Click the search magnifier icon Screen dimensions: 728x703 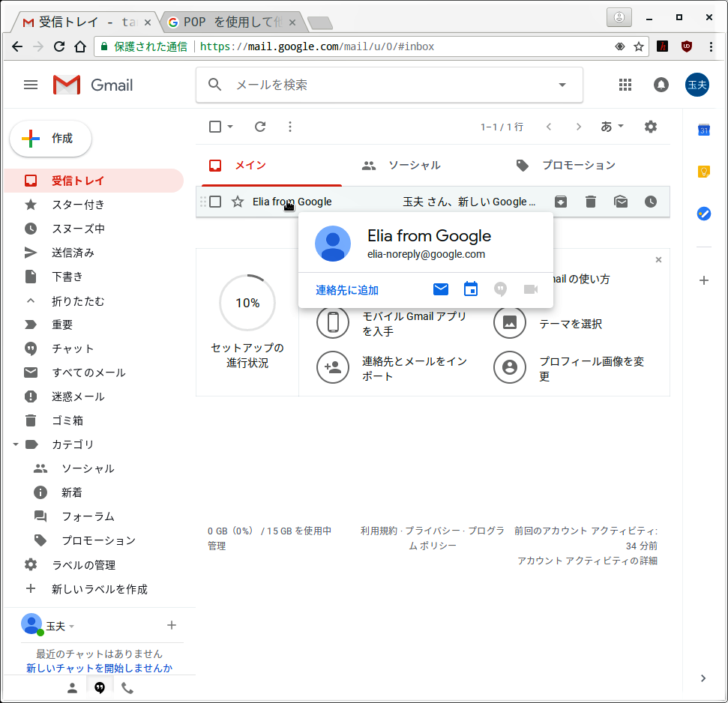coord(214,85)
